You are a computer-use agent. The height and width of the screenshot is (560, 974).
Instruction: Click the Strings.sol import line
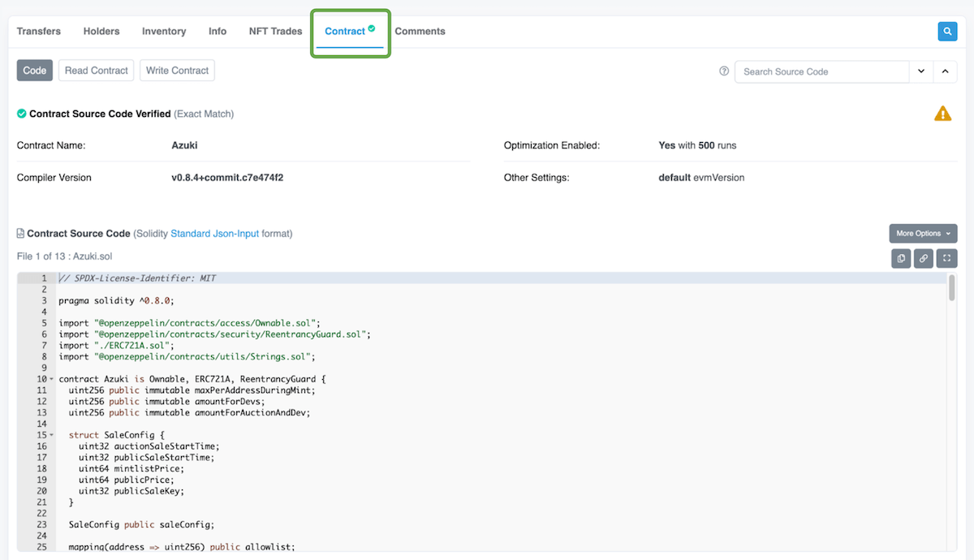pos(187,356)
